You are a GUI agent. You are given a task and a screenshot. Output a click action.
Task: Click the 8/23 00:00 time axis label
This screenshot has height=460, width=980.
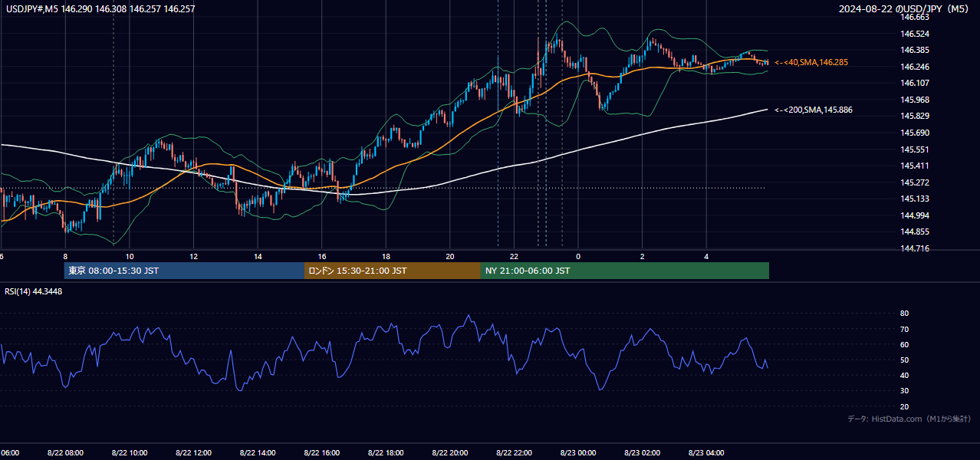578,453
